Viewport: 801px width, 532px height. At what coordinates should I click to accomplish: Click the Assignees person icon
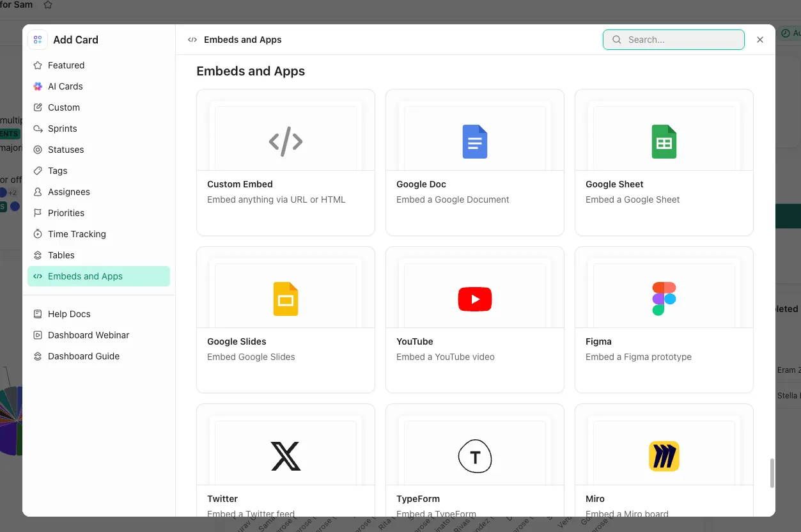(x=38, y=192)
